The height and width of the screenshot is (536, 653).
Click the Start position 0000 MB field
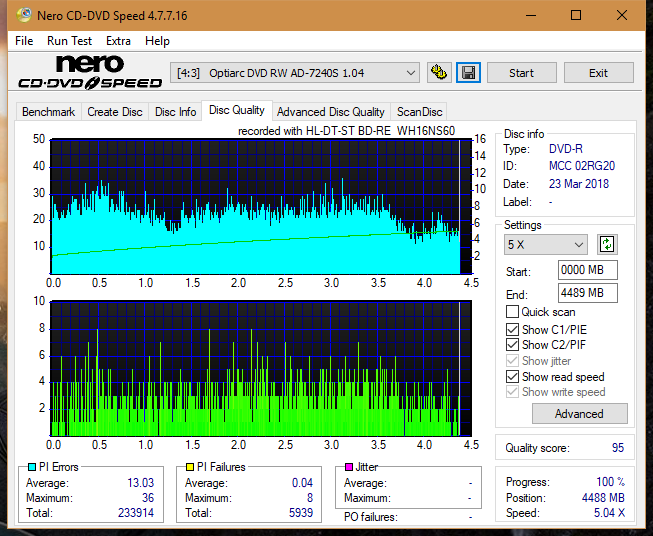[x=588, y=270]
